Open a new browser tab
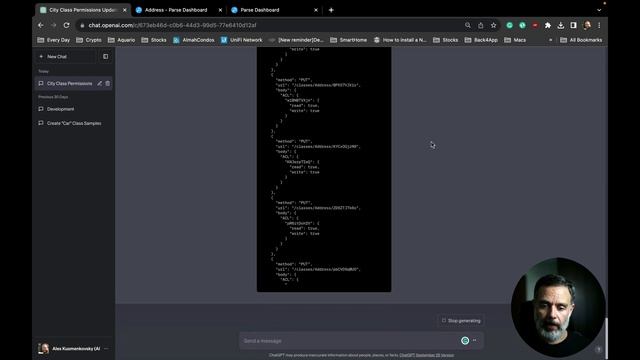Image resolution: width=640 pixels, height=360 pixels. click(x=331, y=10)
